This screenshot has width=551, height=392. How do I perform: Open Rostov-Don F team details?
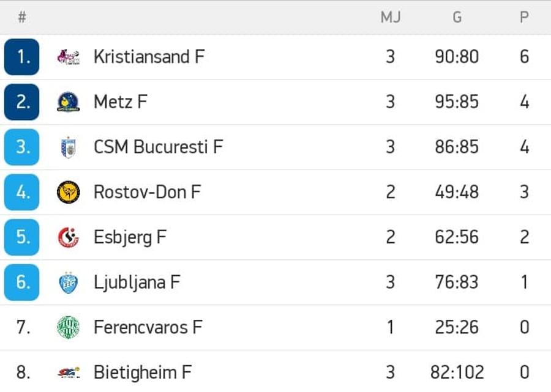147,192
